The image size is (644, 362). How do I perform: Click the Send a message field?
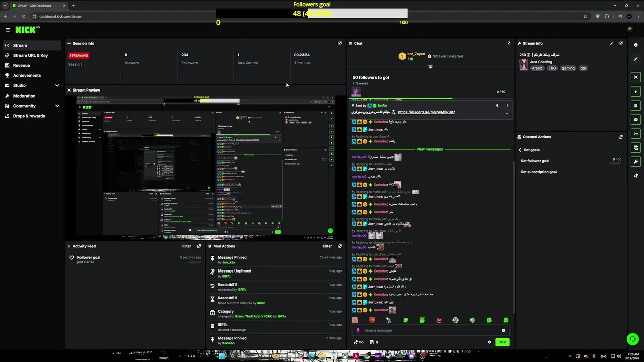430,330
